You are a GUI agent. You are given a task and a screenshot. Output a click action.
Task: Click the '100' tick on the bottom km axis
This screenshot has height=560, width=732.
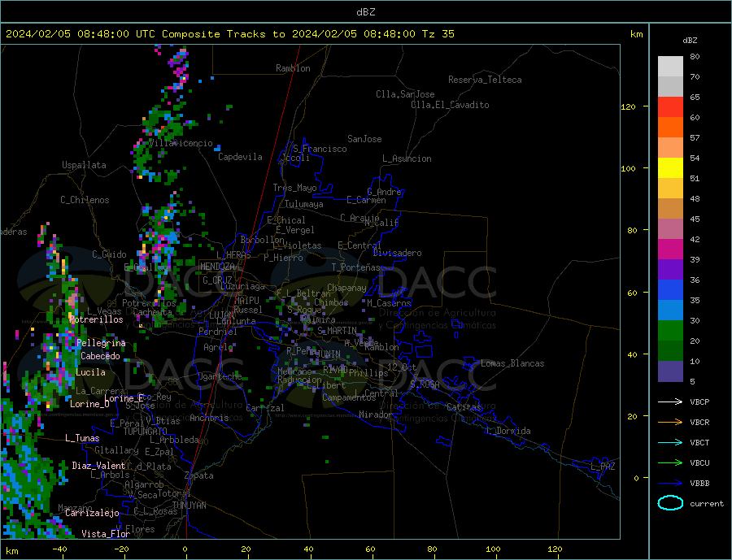(x=493, y=549)
